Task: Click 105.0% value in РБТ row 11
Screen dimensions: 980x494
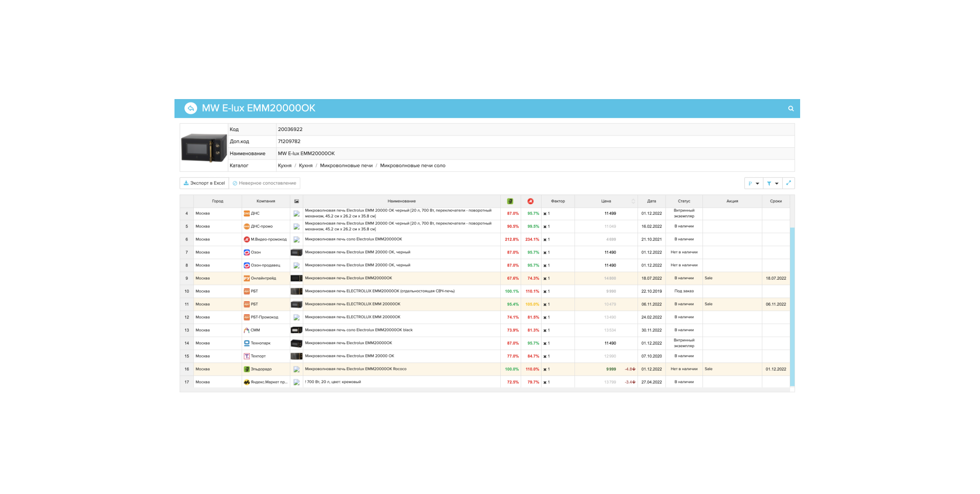Action: [532, 304]
